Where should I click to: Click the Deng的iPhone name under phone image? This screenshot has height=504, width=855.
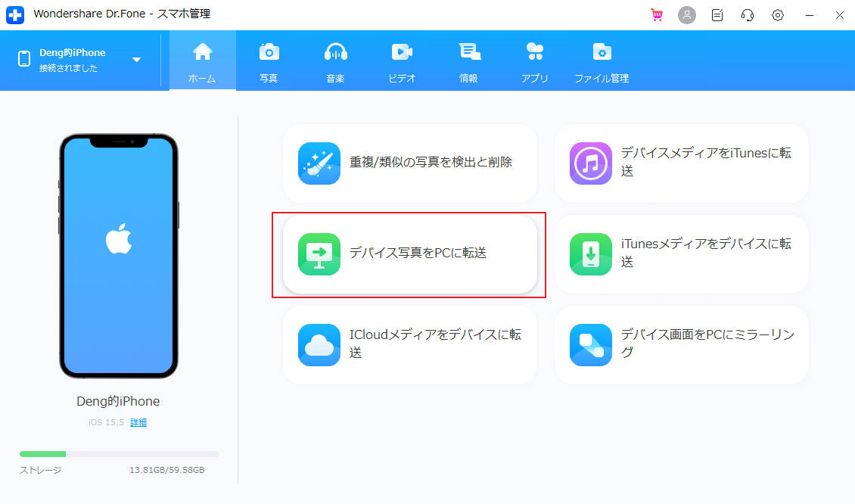(x=118, y=401)
